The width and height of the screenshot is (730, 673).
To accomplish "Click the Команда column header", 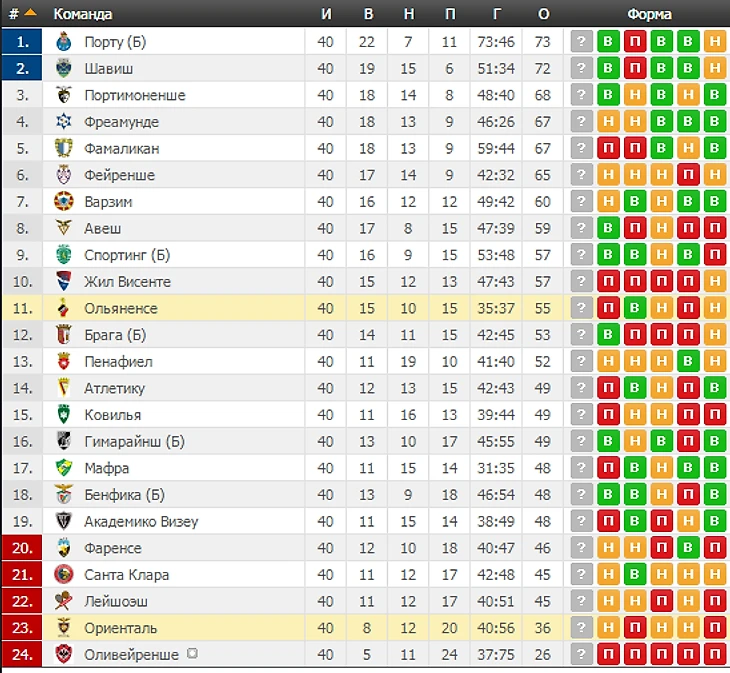I will pos(83,14).
